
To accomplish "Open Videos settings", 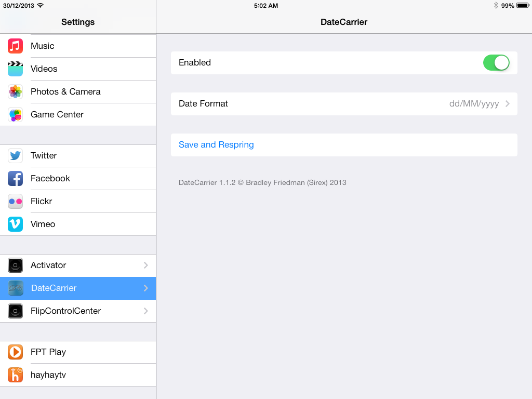I will pos(78,69).
